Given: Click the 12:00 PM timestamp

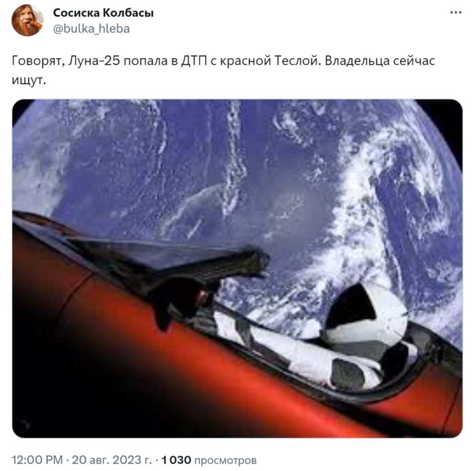Looking at the screenshot, I should pyautogui.click(x=37, y=460).
